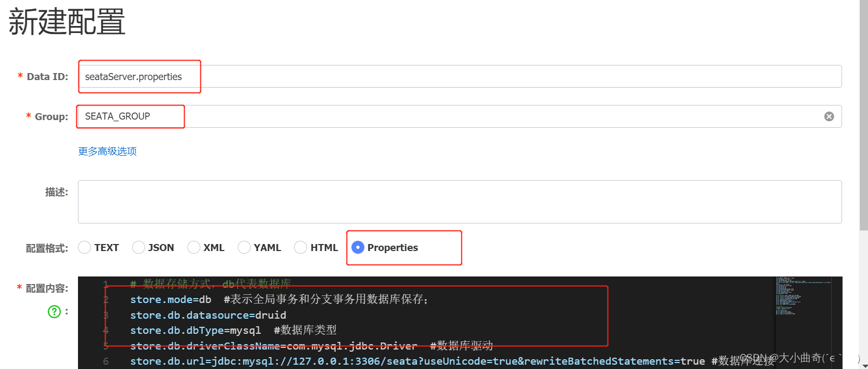Open the green question mark help icon
Screen dimensions: 868x369
point(54,312)
